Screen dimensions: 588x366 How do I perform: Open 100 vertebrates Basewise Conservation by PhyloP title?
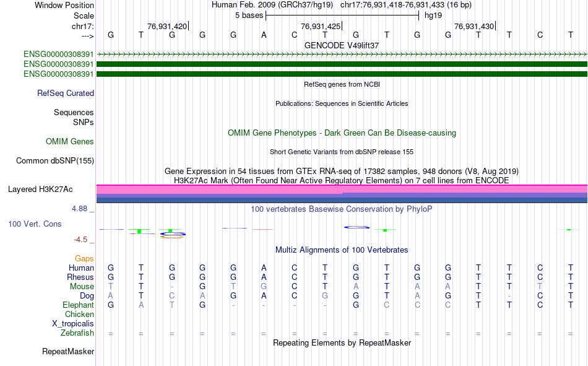pos(342,209)
